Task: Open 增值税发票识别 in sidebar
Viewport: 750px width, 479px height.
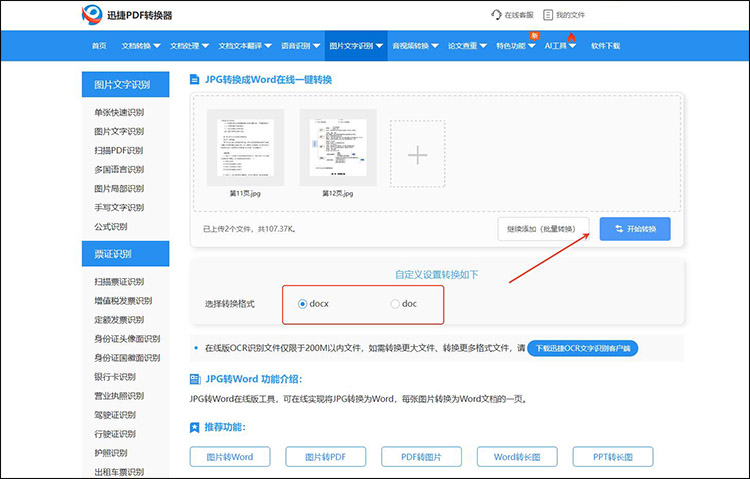Action: [x=123, y=301]
